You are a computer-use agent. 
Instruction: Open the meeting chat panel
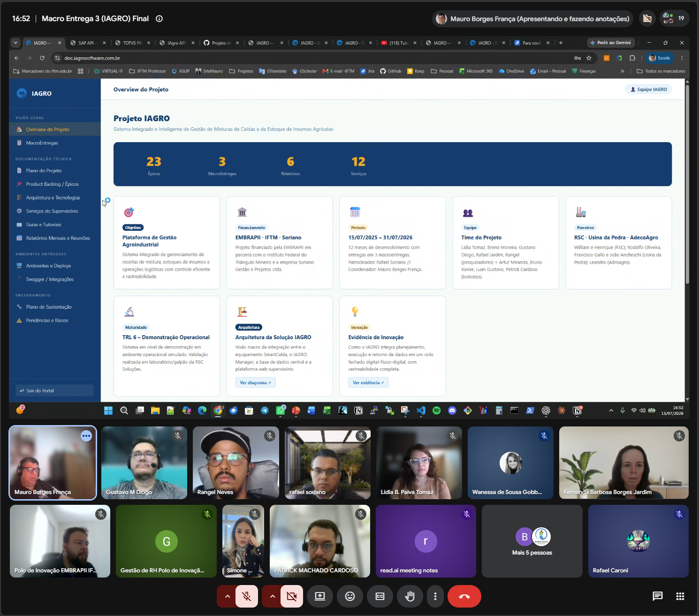658,596
